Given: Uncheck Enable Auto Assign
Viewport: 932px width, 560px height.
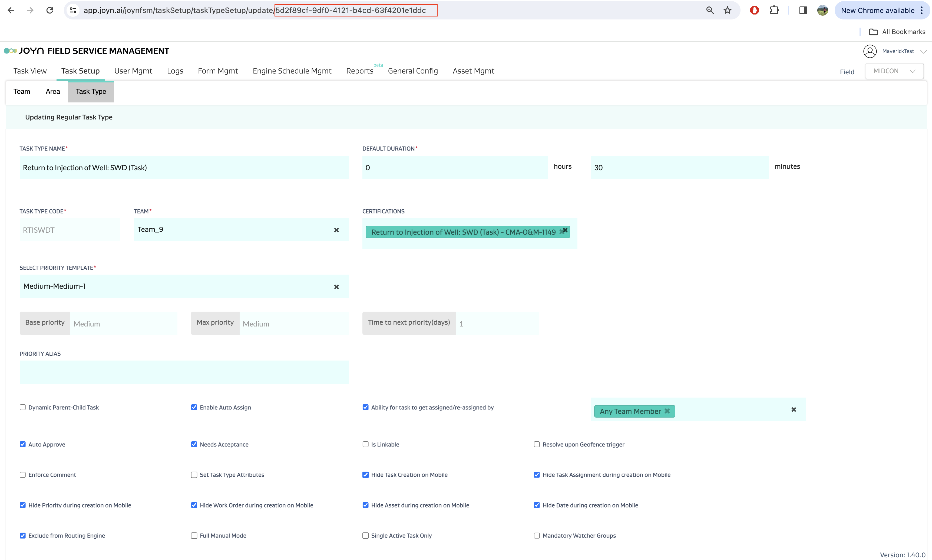Looking at the screenshot, I should coord(194,407).
